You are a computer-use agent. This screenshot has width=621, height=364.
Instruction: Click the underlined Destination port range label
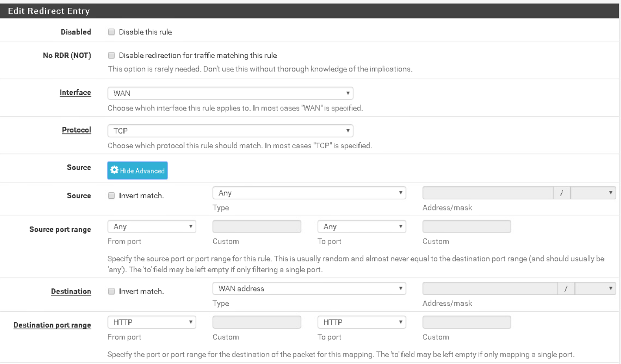click(x=52, y=325)
